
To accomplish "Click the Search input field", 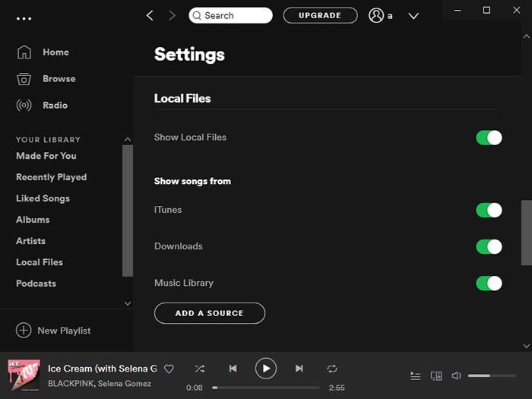I will (230, 15).
